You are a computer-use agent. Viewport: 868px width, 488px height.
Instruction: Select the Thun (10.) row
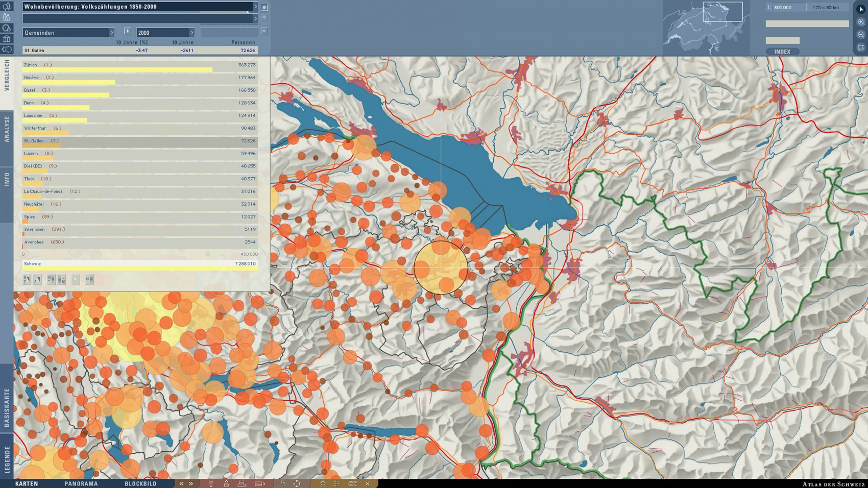tap(140, 180)
